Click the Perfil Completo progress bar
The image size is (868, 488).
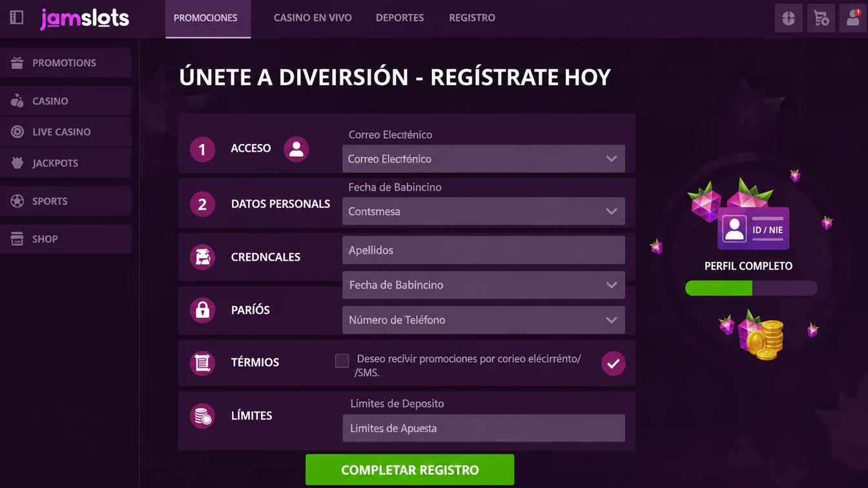[751, 288]
